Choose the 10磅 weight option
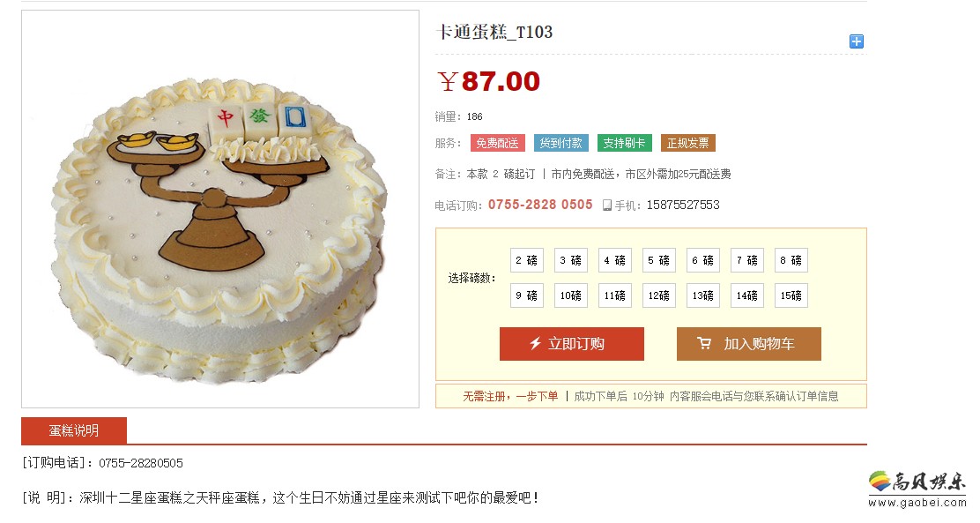Viewport: 980px width, 523px height. 570,295
